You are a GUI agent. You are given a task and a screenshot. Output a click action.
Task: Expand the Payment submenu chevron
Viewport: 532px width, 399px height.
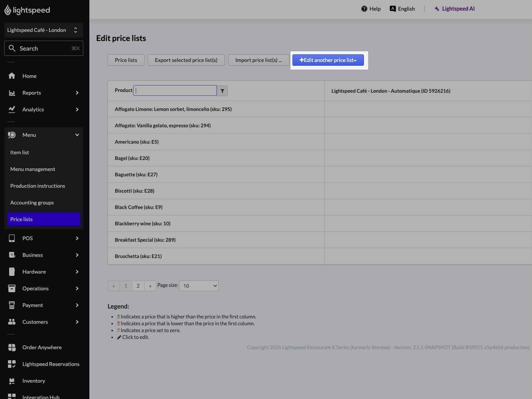[x=77, y=305]
